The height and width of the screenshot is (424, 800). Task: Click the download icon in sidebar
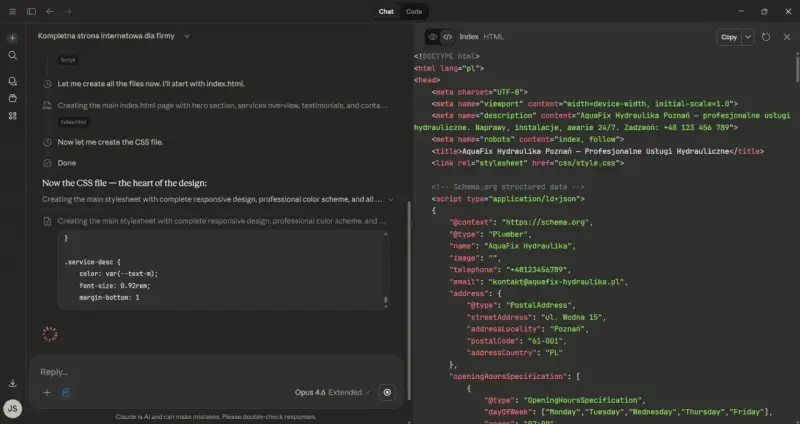click(13, 383)
